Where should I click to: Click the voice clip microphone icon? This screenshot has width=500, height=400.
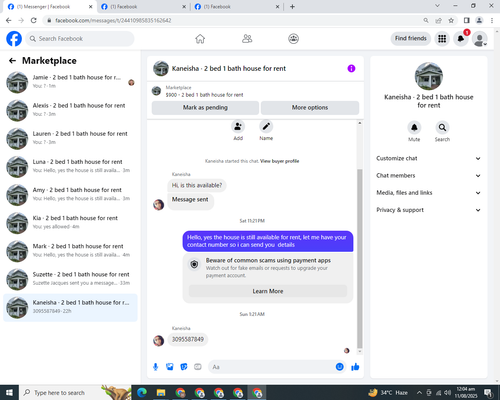coord(156,367)
